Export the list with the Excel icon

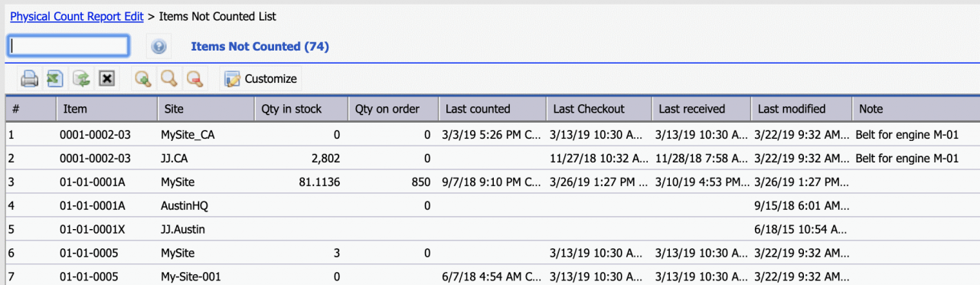click(x=54, y=78)
